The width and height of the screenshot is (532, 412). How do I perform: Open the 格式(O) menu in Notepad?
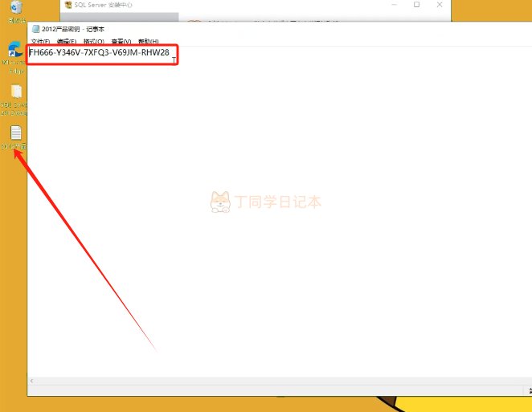point(94,42)
